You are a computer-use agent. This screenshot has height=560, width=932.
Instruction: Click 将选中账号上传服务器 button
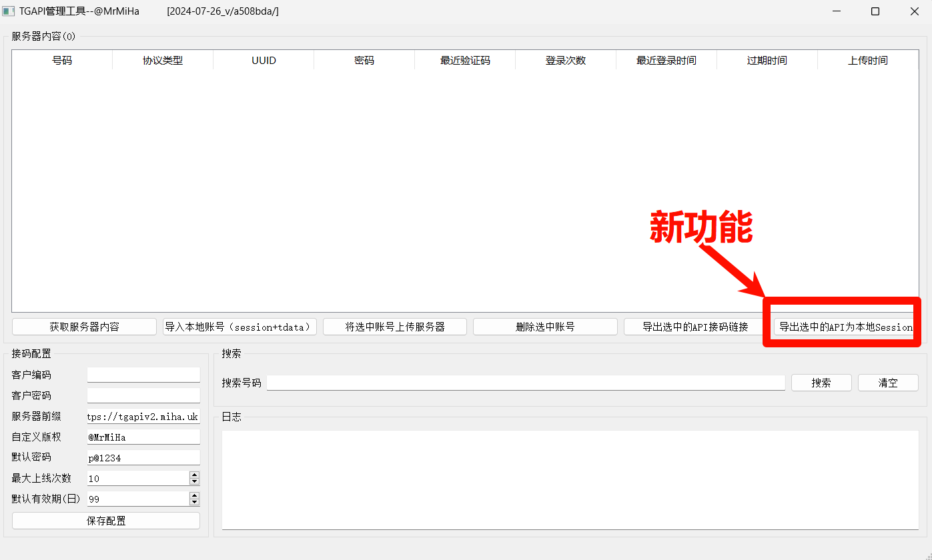394,326
